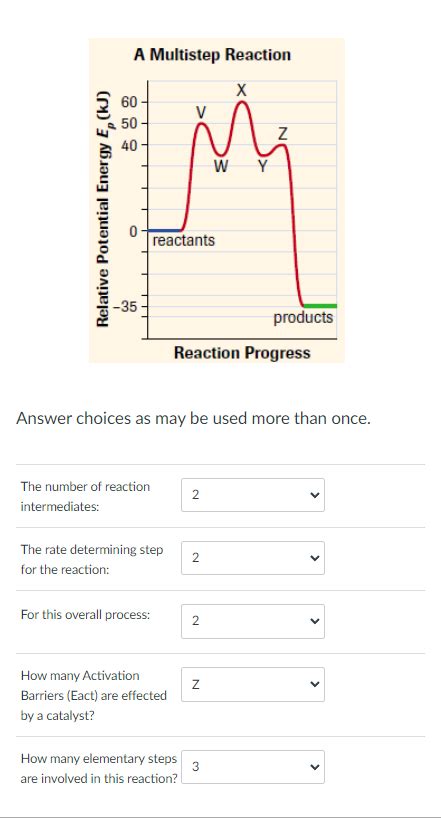The image size is (441, 820).
Task: Click 'The number of reaction intermediates' question text
Action: 85,497
